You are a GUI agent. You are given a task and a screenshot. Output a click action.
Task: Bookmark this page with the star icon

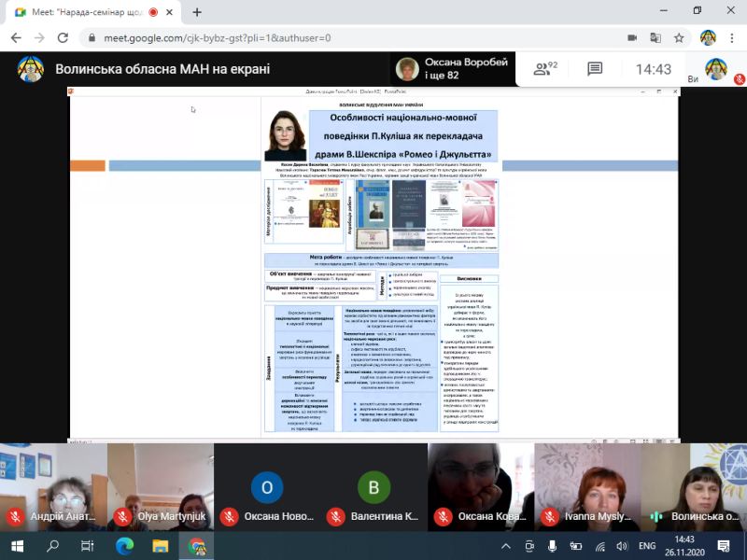[x=679, y=38]
